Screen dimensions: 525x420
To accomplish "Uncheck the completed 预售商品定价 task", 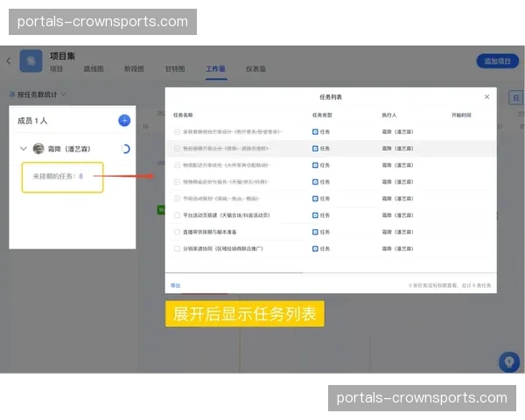I will click(x=177, y=182).
